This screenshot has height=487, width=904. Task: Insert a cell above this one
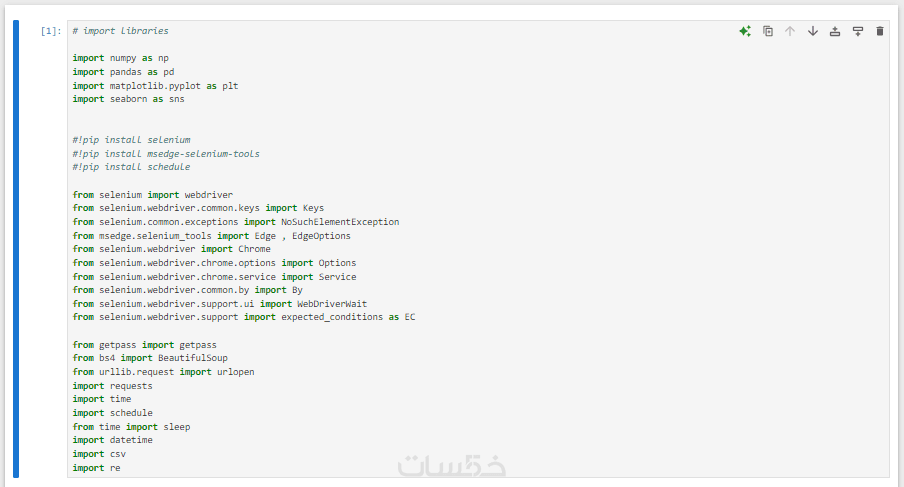(x=835, y=31)
